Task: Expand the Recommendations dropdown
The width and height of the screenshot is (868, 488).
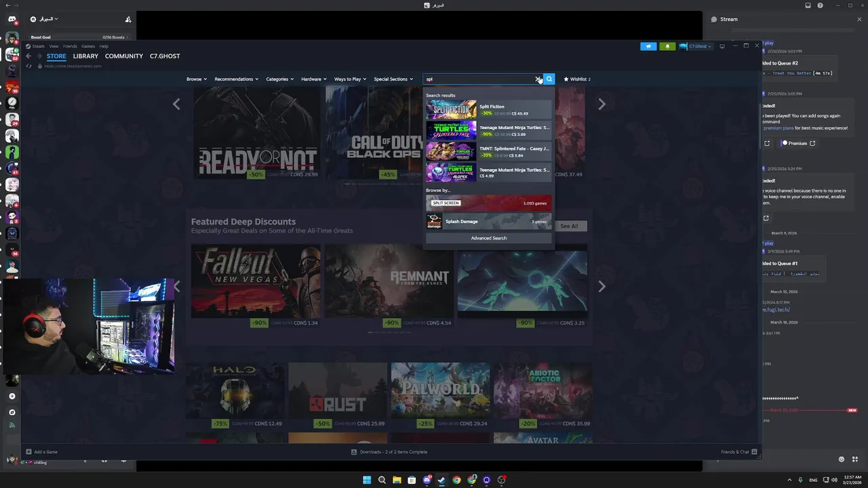Action: click(236, 79)
